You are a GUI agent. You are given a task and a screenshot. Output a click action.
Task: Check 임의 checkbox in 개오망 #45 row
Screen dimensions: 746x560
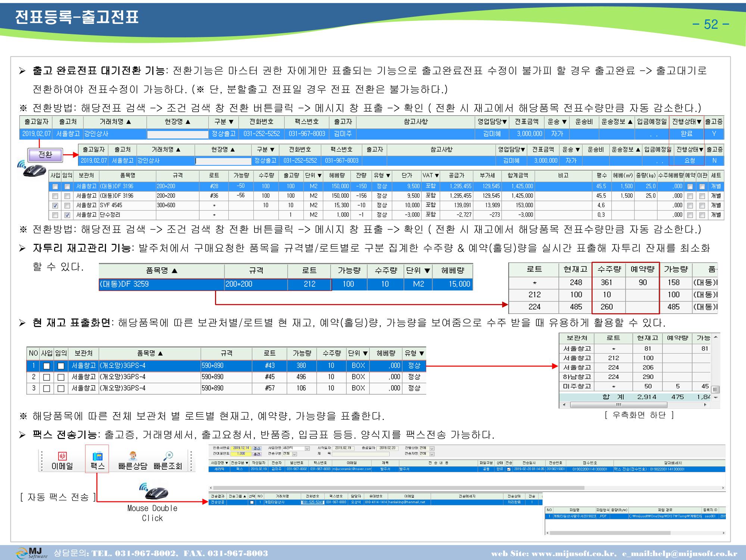pos(61,377)
